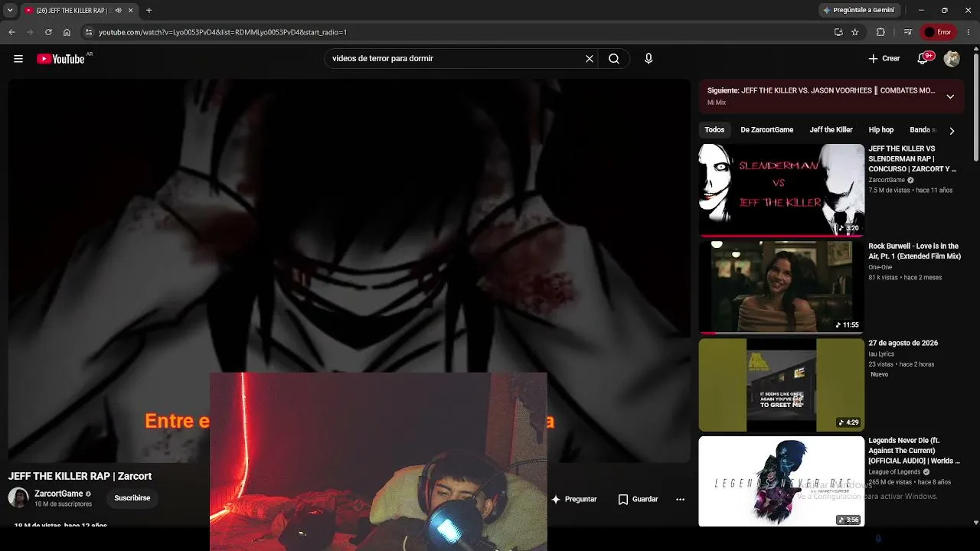Select the De ZarcortGame chip
Image resolution: width=980 pixels, height=551 pixels.
tap(766, 130)
